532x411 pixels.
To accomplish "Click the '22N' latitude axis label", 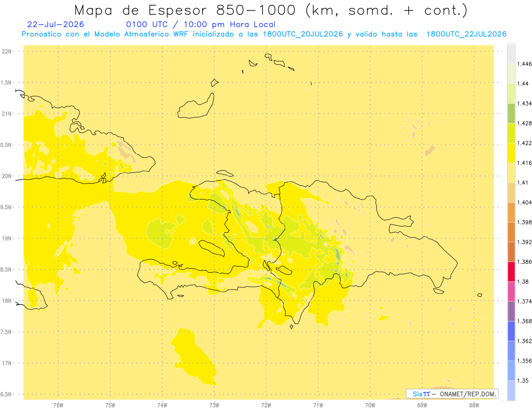I will [x=6, y=51].
